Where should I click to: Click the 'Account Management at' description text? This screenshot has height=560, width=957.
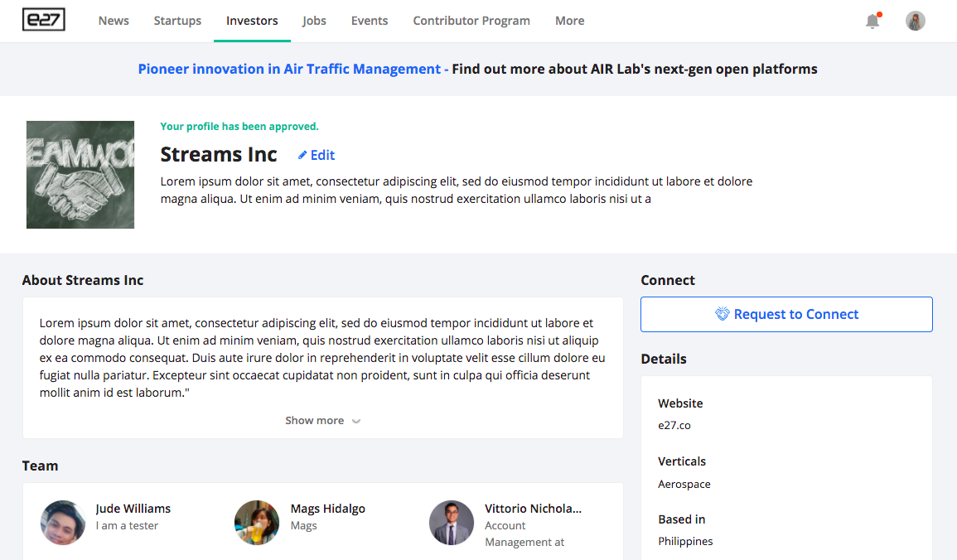click(x=524, y=533)
